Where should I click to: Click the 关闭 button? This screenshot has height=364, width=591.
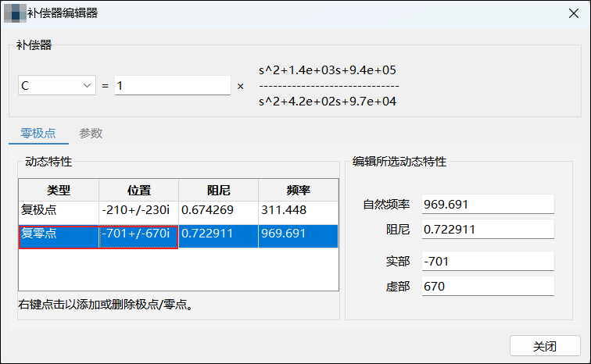[x=544, y=346]
